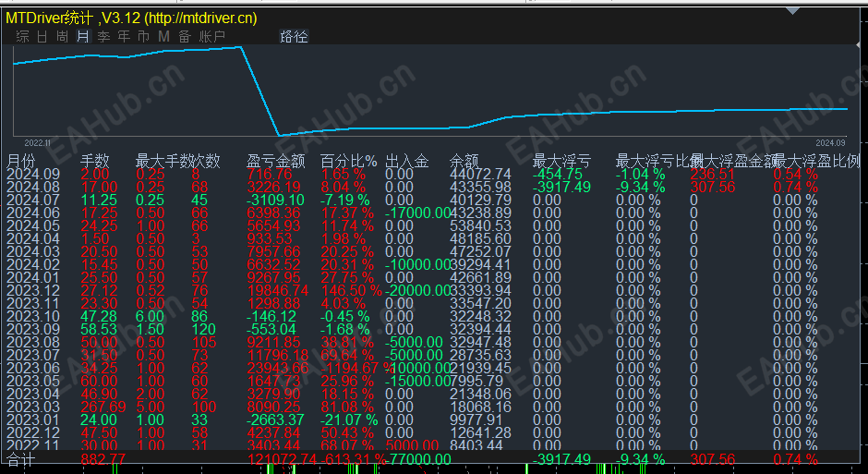Screen dimensions: 868x474
Task: Select the 2023.09 month row label
Action: pos(33,330)
